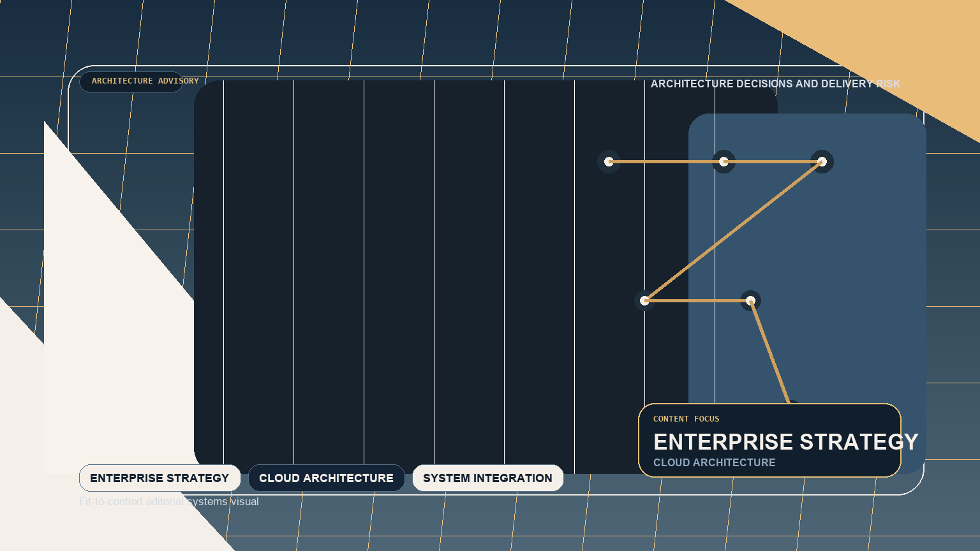
Task: Select the ARCHITECTURE DECISIONS AND DELIVERY RISK header
Action: pos(776,84)
